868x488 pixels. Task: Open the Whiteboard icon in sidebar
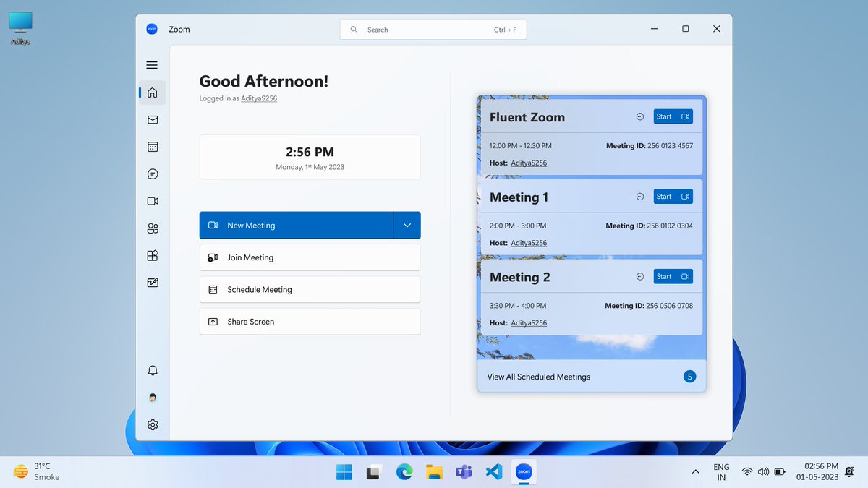tap(152, 283)
